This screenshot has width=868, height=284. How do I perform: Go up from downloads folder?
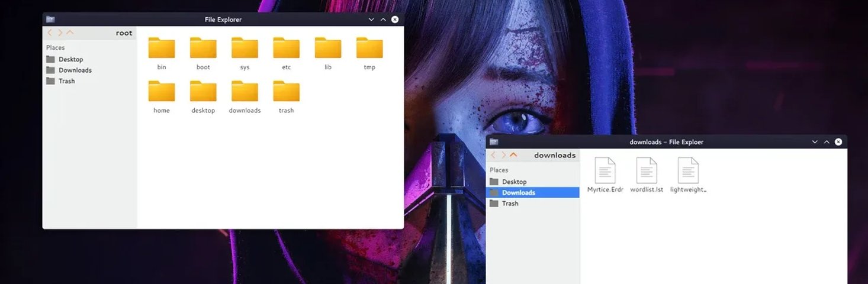(x=513, y=155)
